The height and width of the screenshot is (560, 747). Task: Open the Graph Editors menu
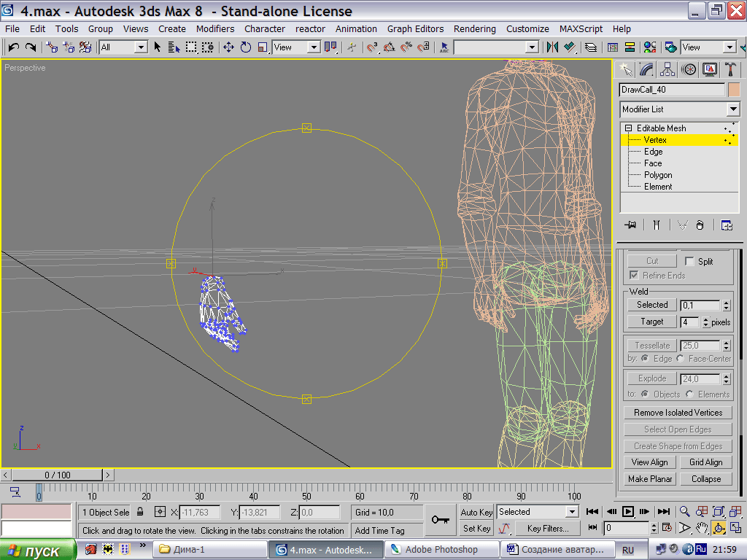[x=415, y=28]
